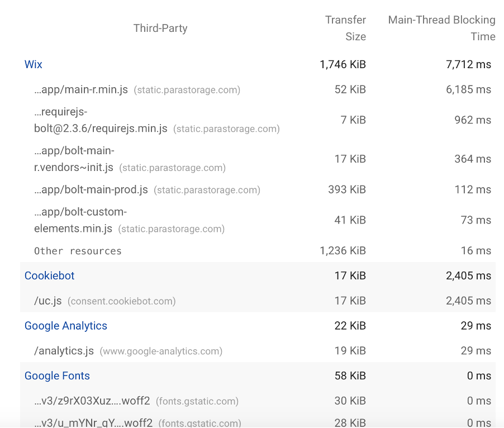Click Wix transfer size 1,746 KiB
Screen dimensions: 504x428
(x=343, y=64)
